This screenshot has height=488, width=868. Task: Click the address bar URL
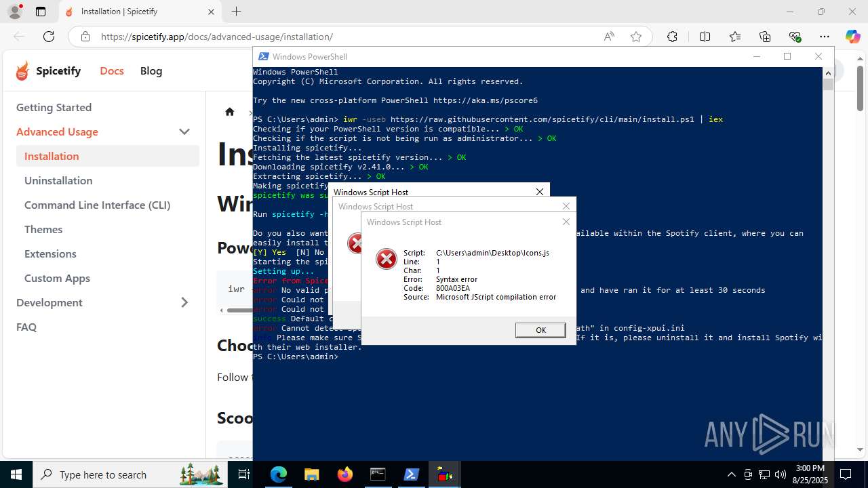(217, 37)
